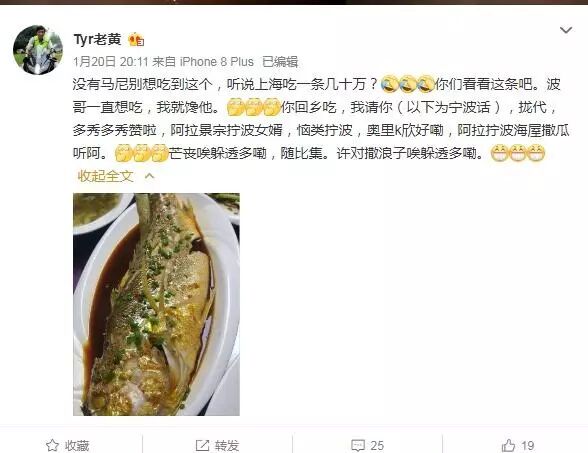The height and width of the screenshot is (453, 588).
Task: Click the 转发 label
Action: tap(227, 446)
